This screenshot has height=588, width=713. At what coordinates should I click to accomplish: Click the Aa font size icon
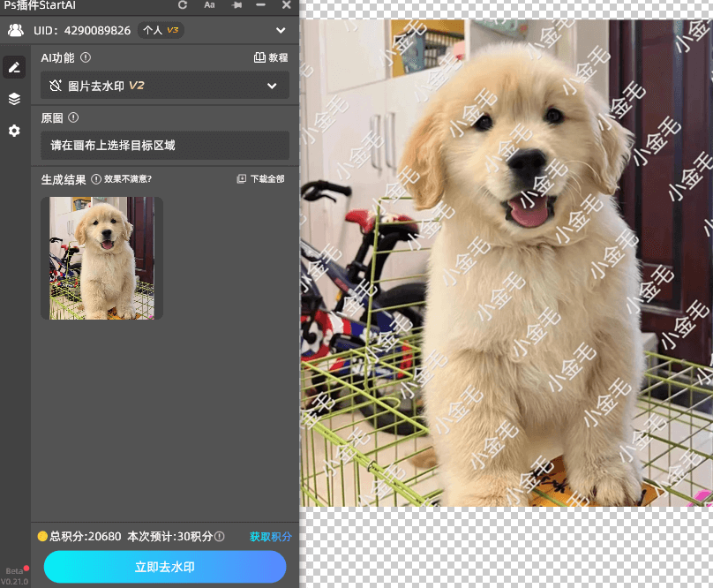(x=209, y=6)
